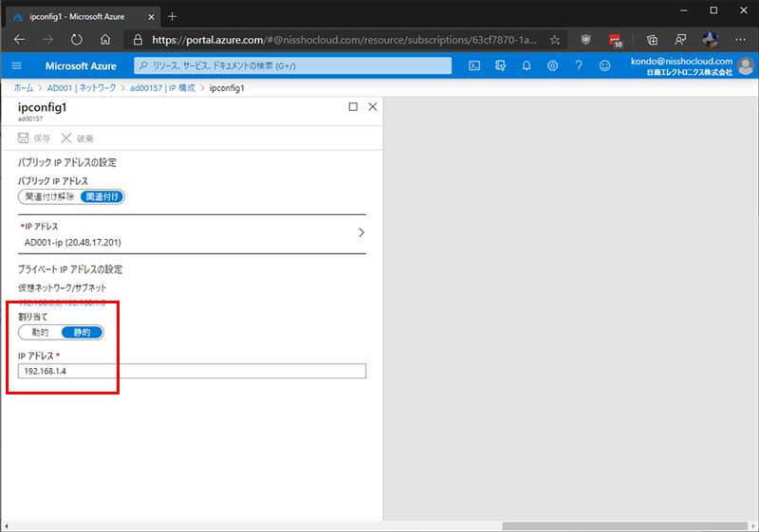Expand the AD001-ip address selection row
Viewport: 759px width, 532px height.
tap(361, 232)
